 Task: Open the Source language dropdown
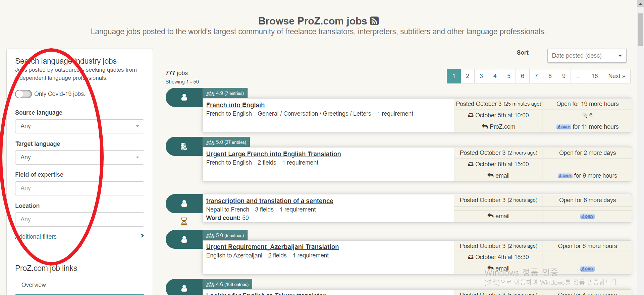pos(79,126)
